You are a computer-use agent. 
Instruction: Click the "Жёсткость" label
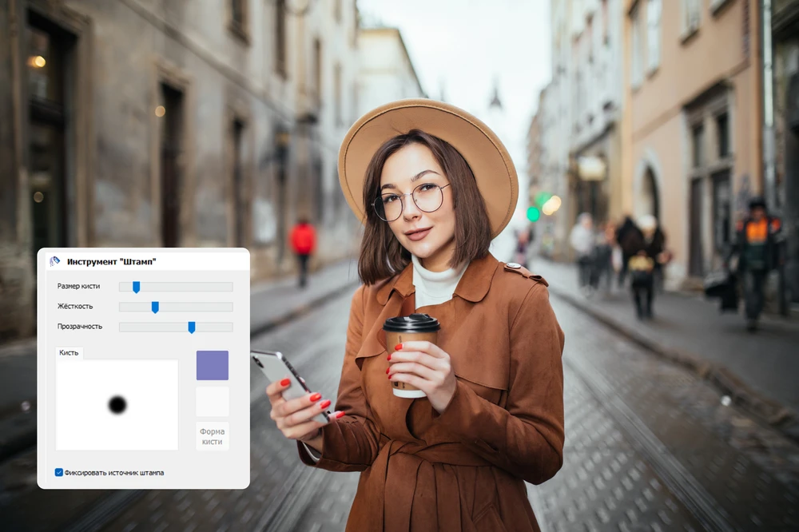(x=75, y=306)
